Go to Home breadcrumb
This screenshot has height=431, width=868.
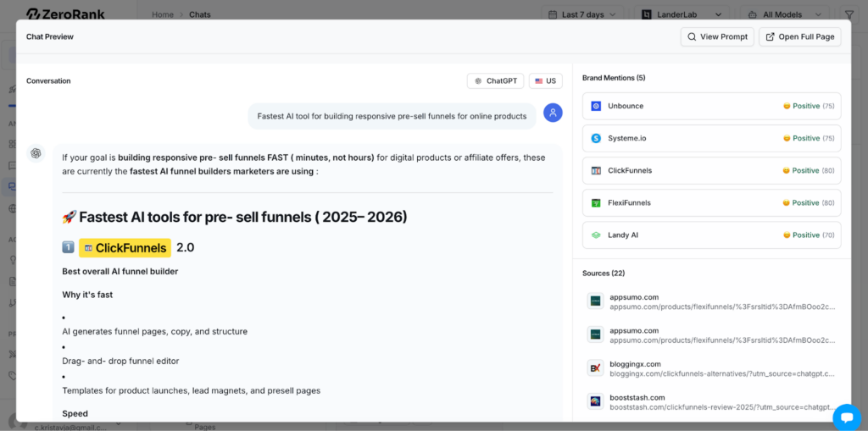pyautogui.click(x=163, y=14)
